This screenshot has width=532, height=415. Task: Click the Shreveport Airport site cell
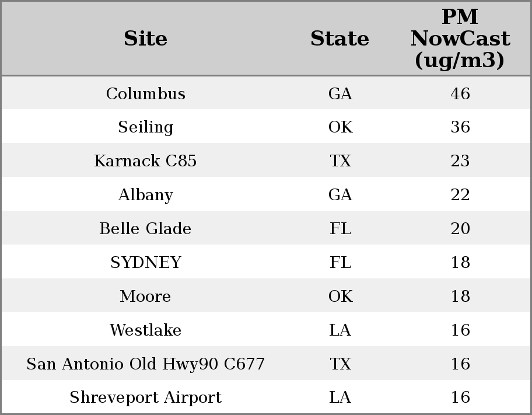click(145, 397)
